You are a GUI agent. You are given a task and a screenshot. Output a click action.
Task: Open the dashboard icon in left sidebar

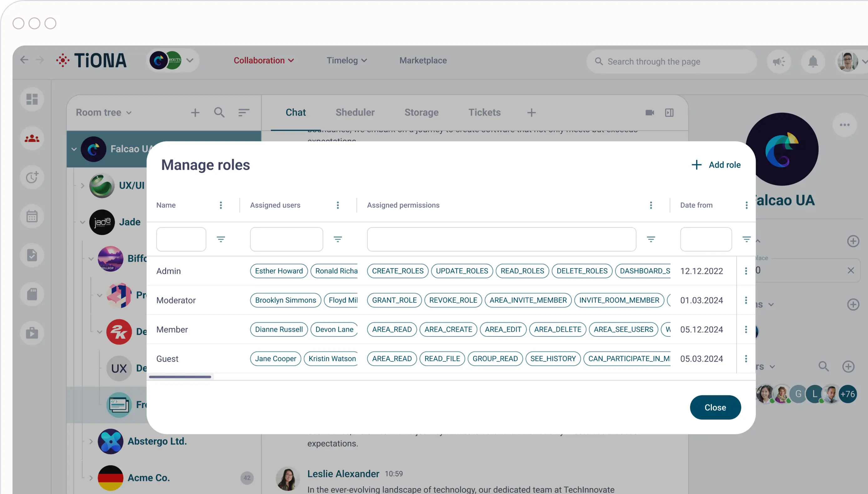tap(32, 99)
